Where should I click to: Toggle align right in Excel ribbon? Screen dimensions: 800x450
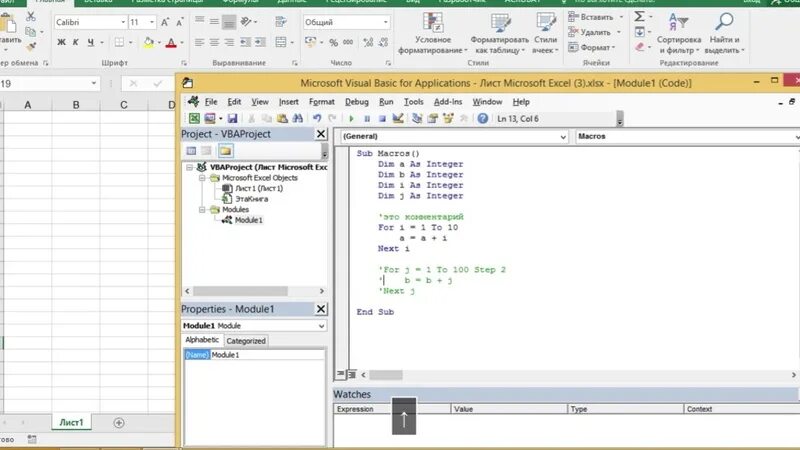click(x=229, y=42)
